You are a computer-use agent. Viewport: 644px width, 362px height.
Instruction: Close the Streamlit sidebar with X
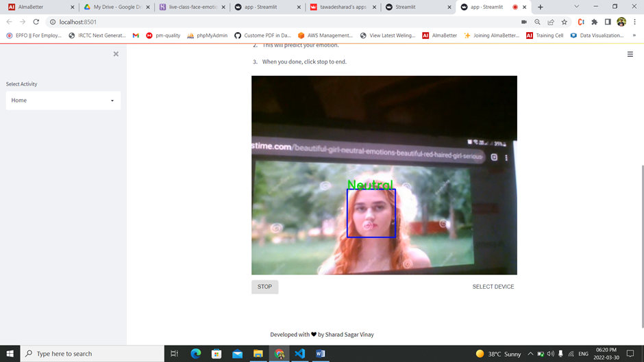click(116, 54)
